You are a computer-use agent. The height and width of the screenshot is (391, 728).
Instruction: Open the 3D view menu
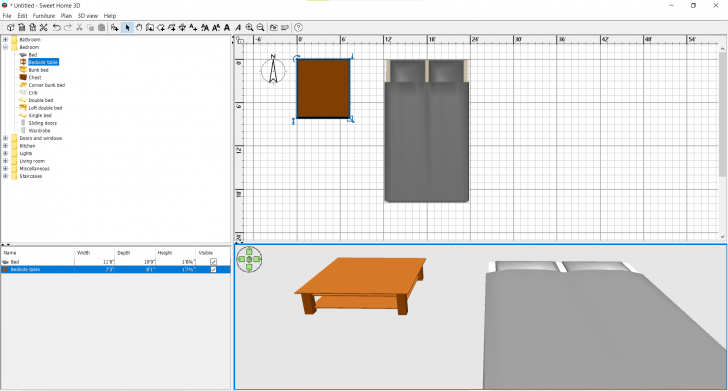coord(88,16)
